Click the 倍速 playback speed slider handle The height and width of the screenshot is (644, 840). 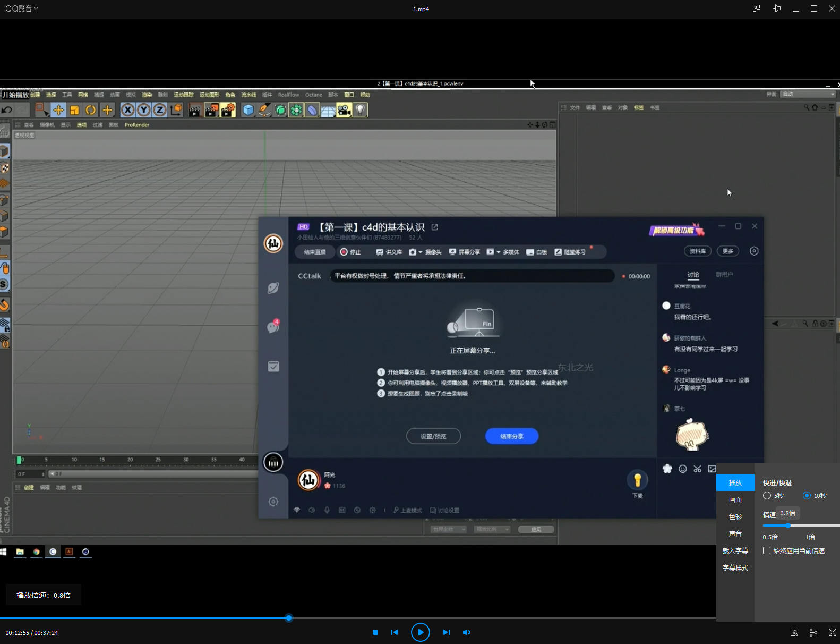pyautogui.click(x=788, y=526)
